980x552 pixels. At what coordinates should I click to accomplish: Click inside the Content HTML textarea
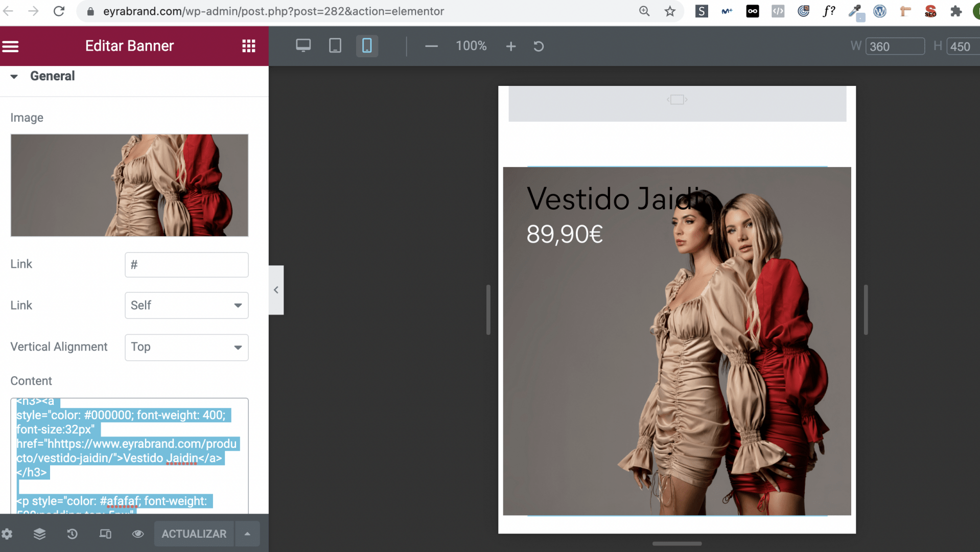pyautogui.click(x=129, y=456)
